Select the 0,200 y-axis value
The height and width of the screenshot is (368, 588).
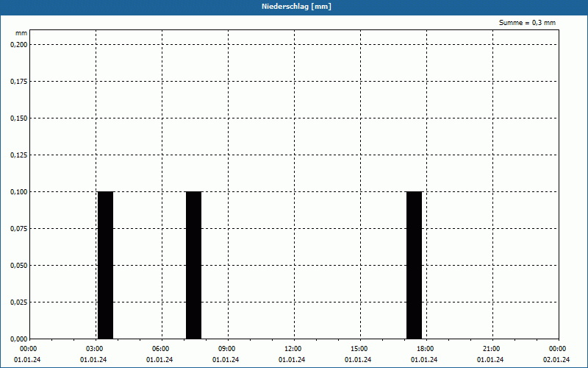pyautogui.click(x=19, y=45)
